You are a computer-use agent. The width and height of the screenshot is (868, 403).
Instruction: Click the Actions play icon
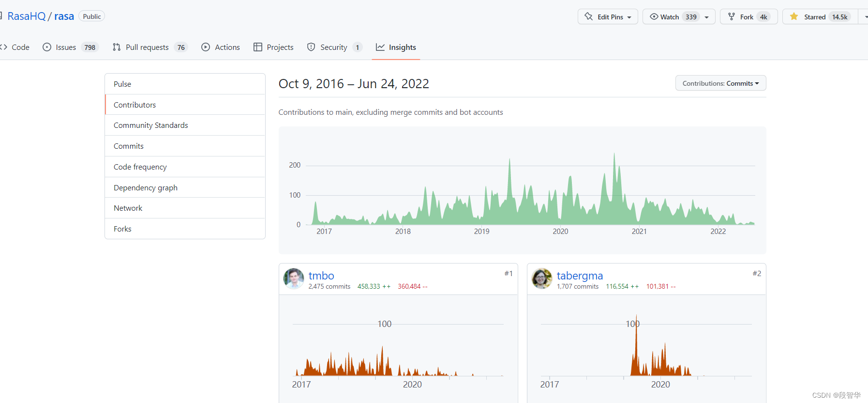click(x=206, y=47)
